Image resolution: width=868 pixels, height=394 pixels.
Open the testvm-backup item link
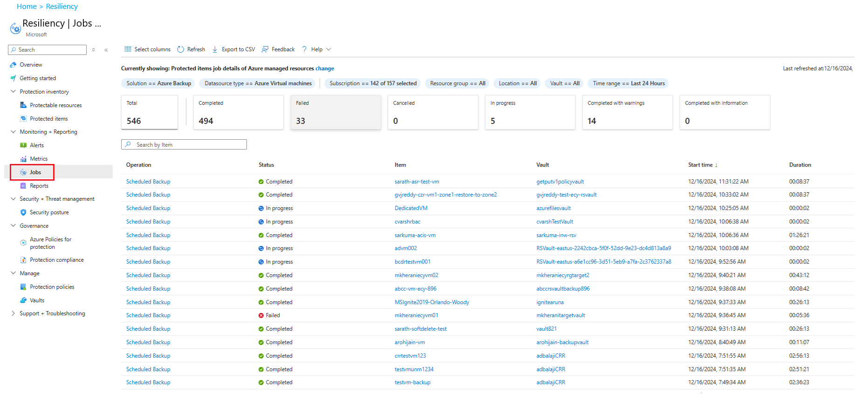pyautogui.click(x=412, y=382)
